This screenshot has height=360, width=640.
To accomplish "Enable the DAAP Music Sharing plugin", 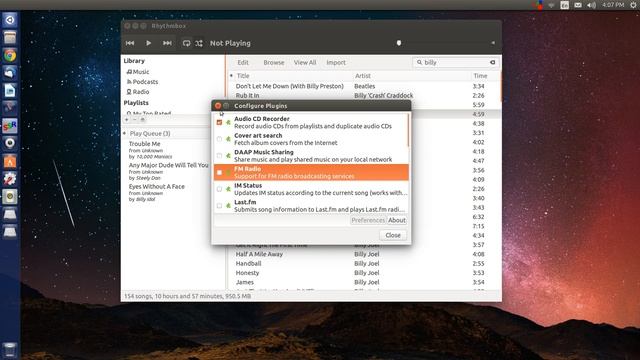I will [x=219, y=156].
